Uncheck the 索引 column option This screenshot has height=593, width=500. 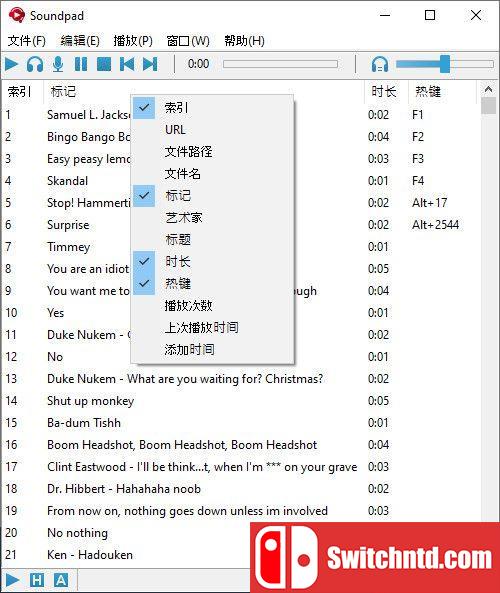(x=212, y=108)
